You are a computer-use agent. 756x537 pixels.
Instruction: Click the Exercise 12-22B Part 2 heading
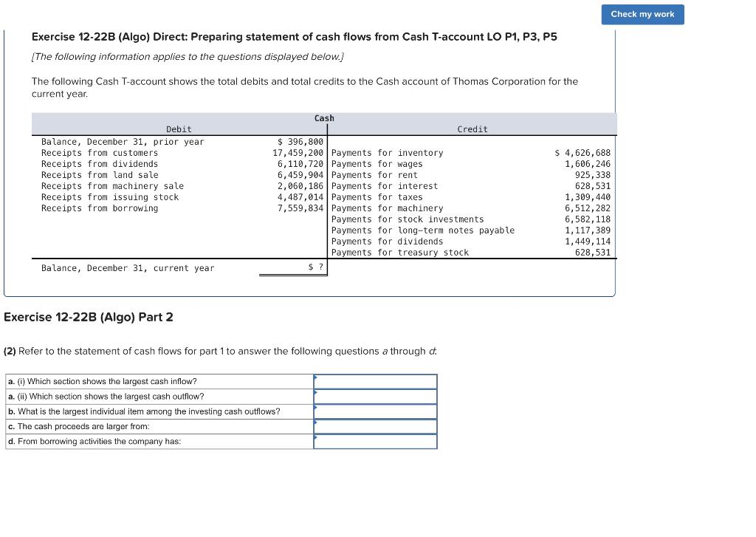click(x=88, y=317)
